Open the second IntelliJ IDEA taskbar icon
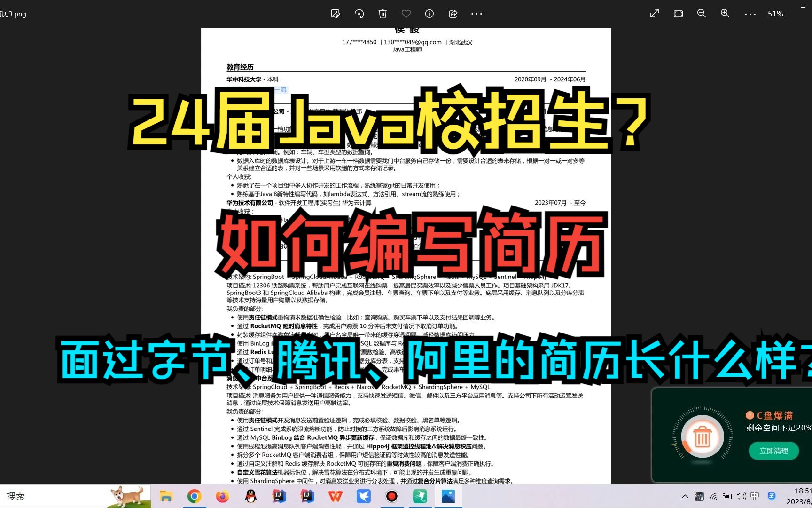Image resolution: width=812 pixels, height=508 pixels. (307, 496)
